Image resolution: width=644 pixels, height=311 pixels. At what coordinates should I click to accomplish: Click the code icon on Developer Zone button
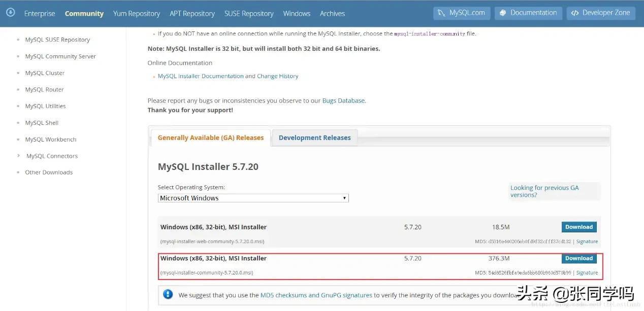click(x=575, y=13)
